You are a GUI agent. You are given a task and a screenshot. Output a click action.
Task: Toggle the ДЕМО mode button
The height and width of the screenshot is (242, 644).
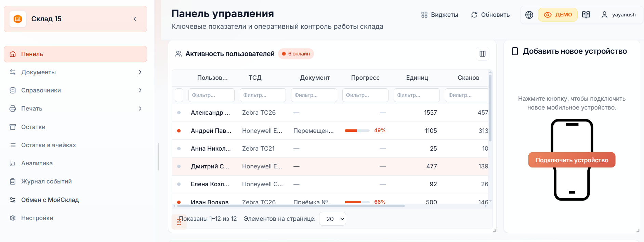[x=558, y=15]
